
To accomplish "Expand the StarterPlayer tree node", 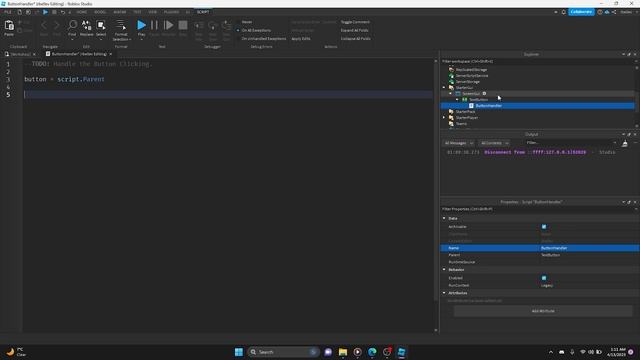I will pos(444,118).
